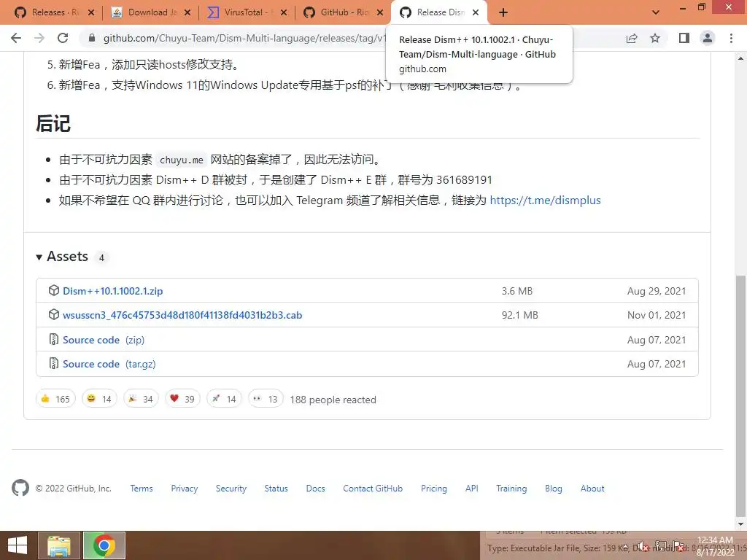Image resolution: width=747 pixels, height=560 pixels.
Task: Reload the current GitHub page
Action: (63, 38)
